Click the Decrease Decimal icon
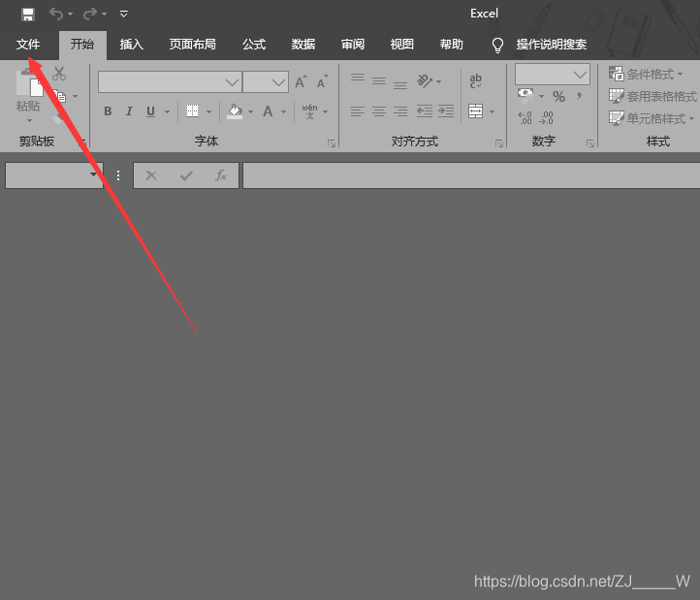This screenshot has width=700, height=600. tap(547, 118)
